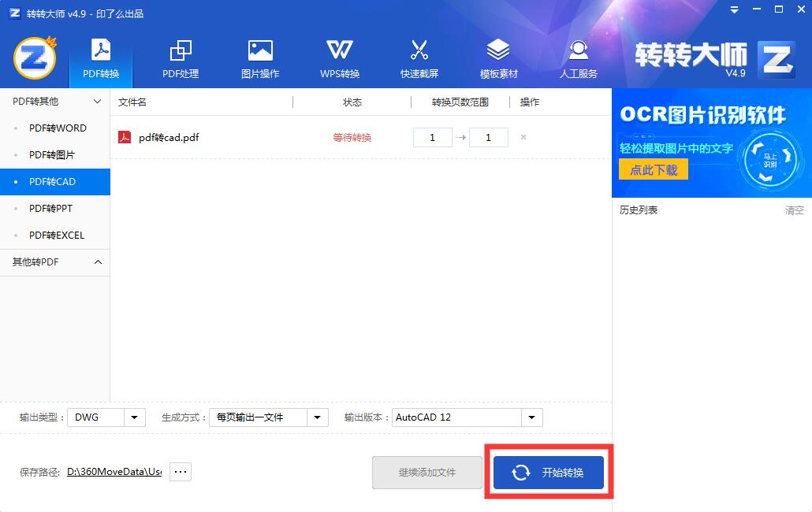
Task: Click the Z app icon in title bar
Action: click(14, 13)
